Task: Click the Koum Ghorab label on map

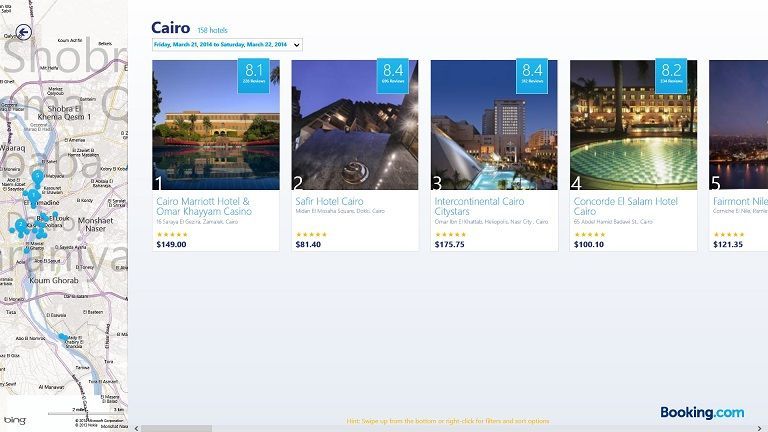Action: (54, 281)
